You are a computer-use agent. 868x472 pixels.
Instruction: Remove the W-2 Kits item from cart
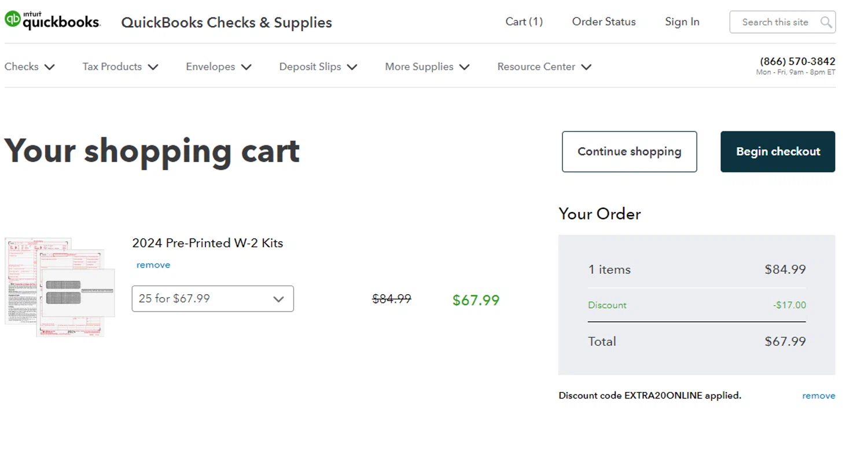tap(153, 265)
